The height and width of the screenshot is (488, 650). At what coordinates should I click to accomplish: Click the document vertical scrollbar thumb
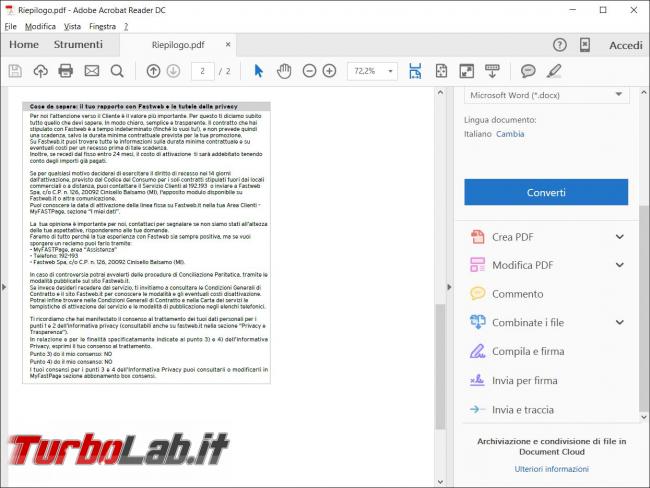[440, 367]
